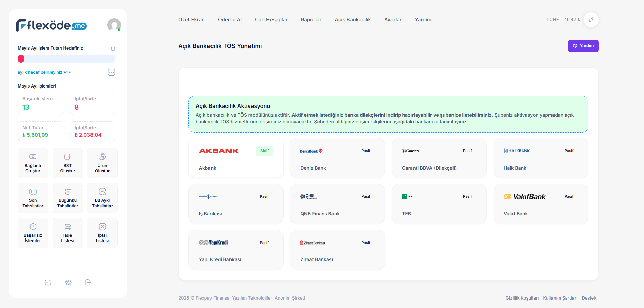
Task: Click Pasif status on Deniz Bank
Action: click(x=366, y=151)
